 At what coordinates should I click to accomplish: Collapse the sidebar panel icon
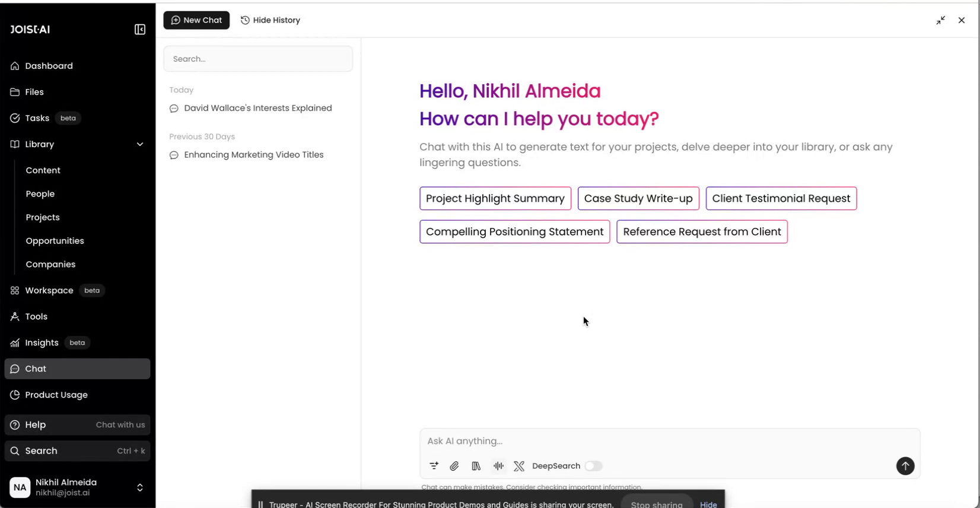click(140, 30)
